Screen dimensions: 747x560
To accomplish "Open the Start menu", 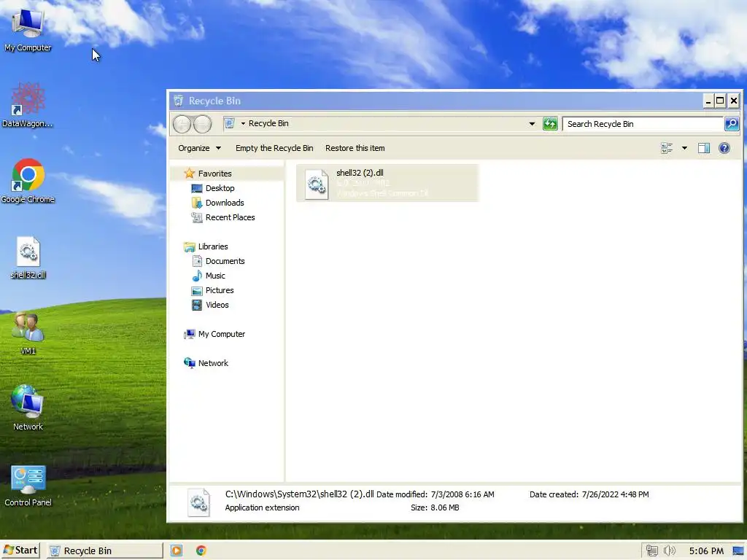I will 20,551.
